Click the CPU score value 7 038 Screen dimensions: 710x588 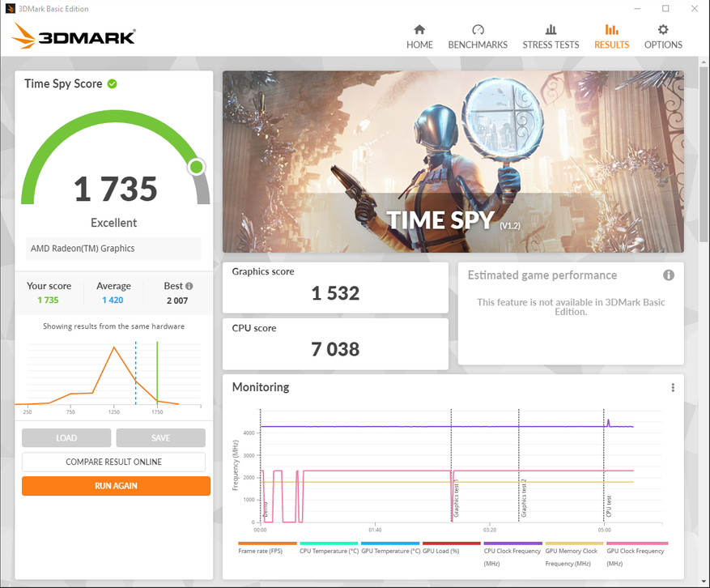point(335,349)
